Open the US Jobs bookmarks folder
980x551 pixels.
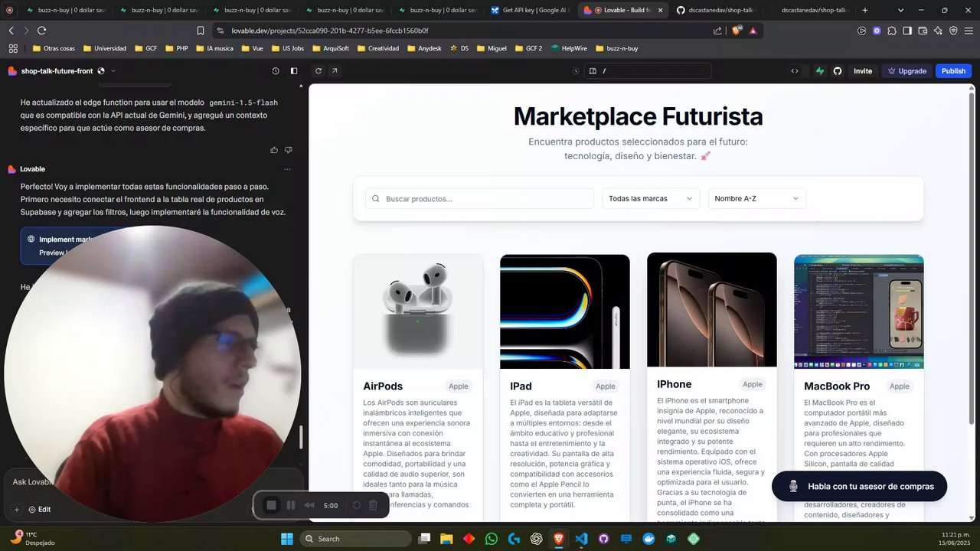click(x=287, y=48)
